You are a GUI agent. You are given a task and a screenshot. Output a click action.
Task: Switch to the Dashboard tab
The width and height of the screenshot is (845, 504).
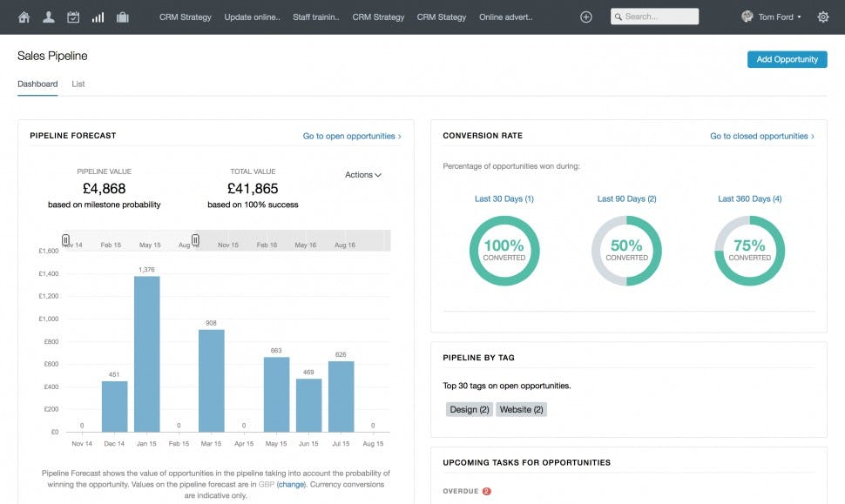(37, 84)
